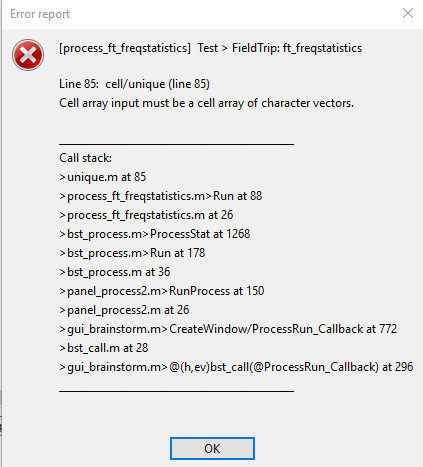Select the process_ft_freqstatistics header line
423x467 pixels.
click(x=210, y=48)
